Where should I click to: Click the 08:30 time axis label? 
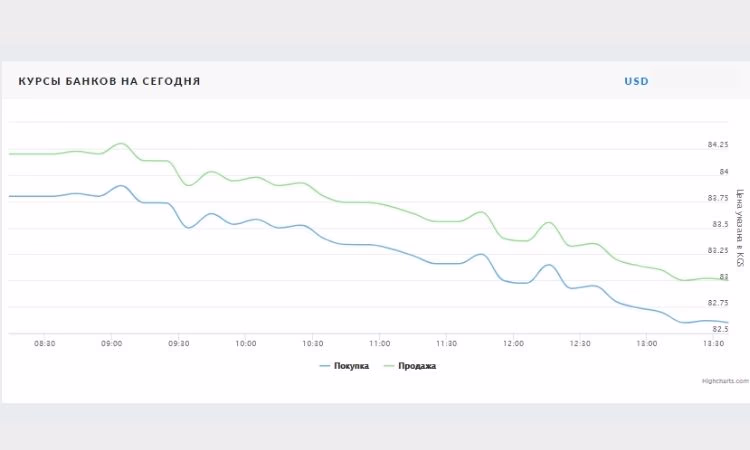[44, 343]
